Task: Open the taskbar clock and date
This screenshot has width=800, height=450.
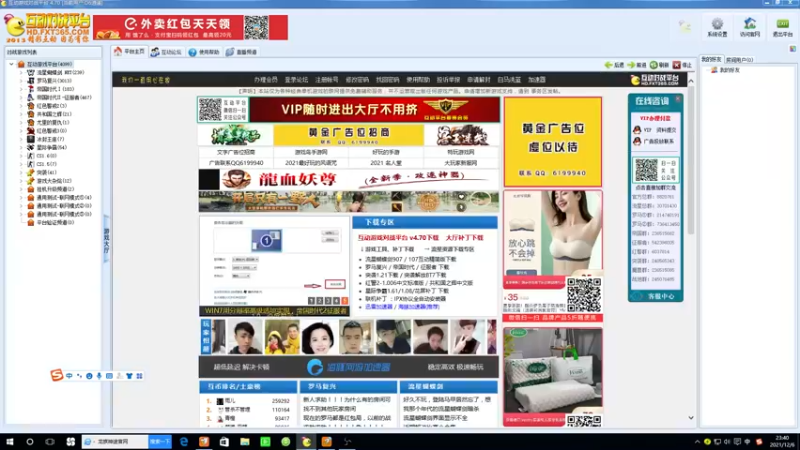Action: (x=782, y=441)
